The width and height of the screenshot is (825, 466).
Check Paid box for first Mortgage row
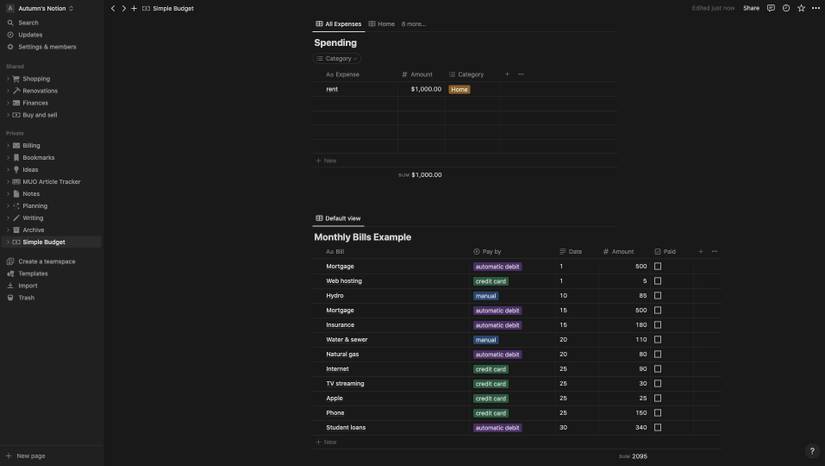(658, 267)
